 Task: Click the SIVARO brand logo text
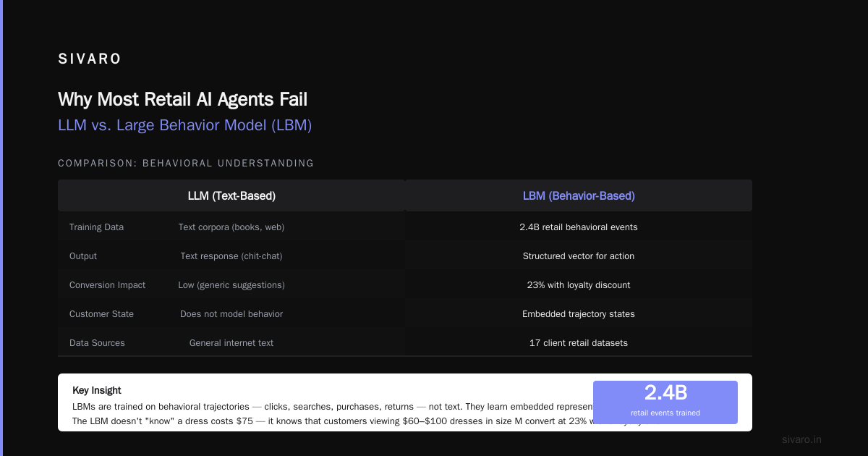pyautogui.click(x=90, y=59)
